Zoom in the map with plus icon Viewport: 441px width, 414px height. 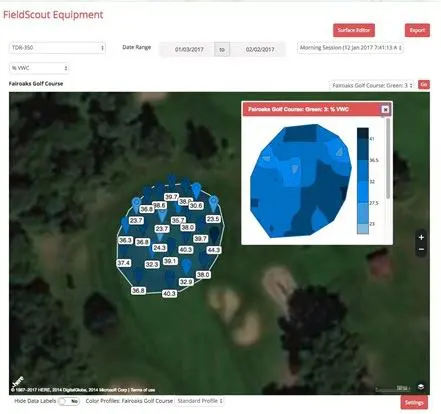pos(421,237)
